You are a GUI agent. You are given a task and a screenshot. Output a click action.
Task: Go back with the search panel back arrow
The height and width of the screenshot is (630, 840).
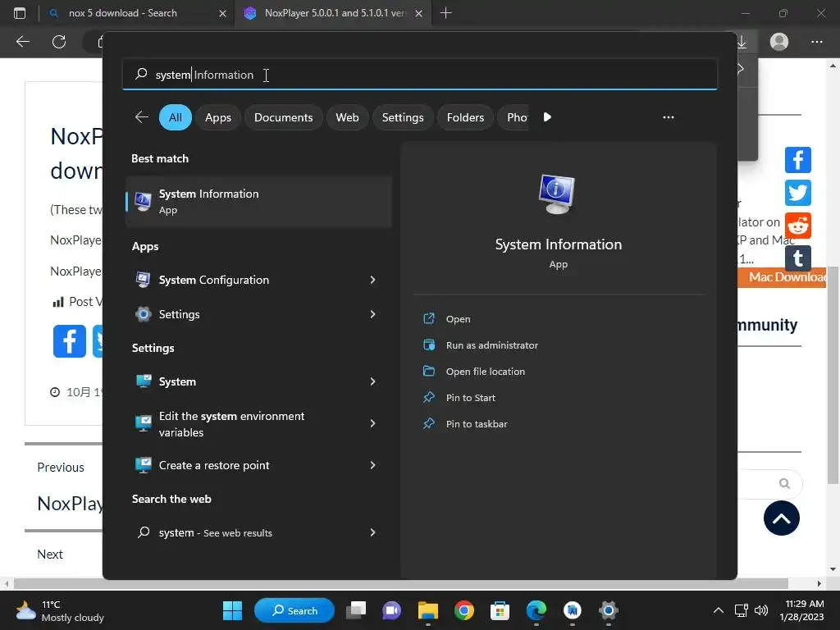point(141,117)
